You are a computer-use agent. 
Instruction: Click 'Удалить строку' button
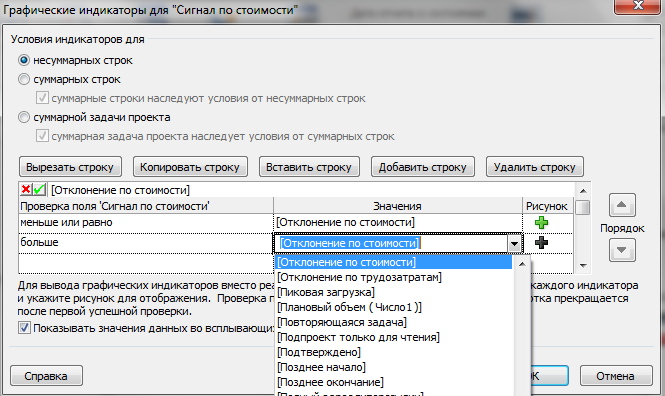pos(535,167)
